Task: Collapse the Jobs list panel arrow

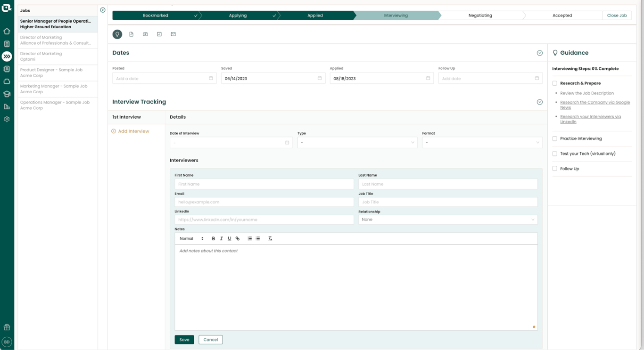Action: tap(103, 10)
